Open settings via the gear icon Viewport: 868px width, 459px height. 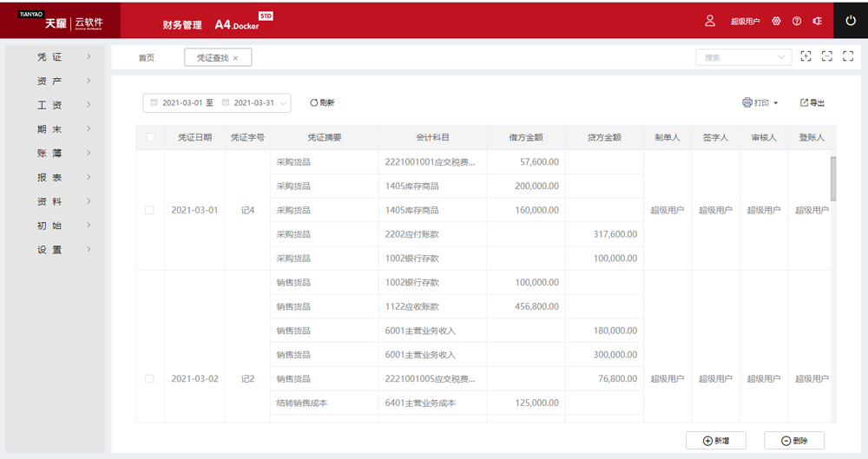[x=776, y=21]
